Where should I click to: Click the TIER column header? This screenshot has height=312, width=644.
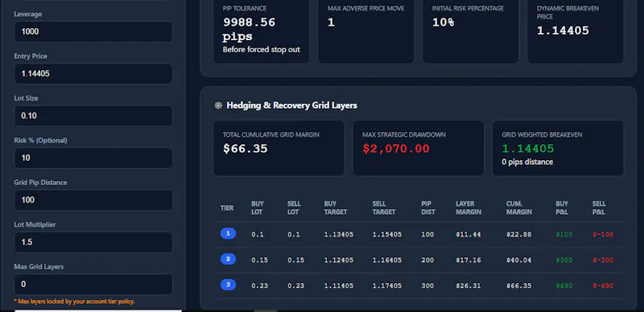[x=227, y=208]
